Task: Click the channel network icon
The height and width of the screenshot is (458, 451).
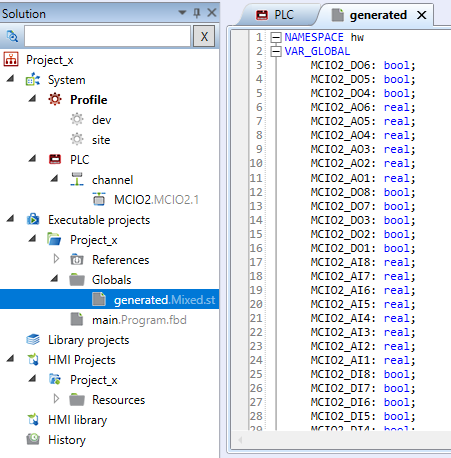Action: (x=77, y=179)
